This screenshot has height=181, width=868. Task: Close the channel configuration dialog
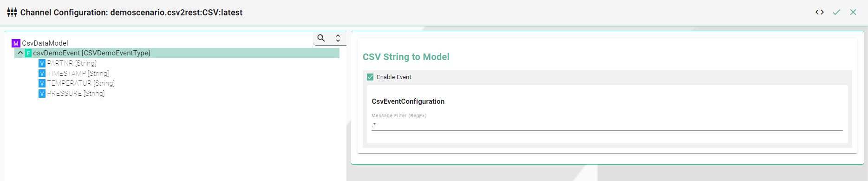853,12
